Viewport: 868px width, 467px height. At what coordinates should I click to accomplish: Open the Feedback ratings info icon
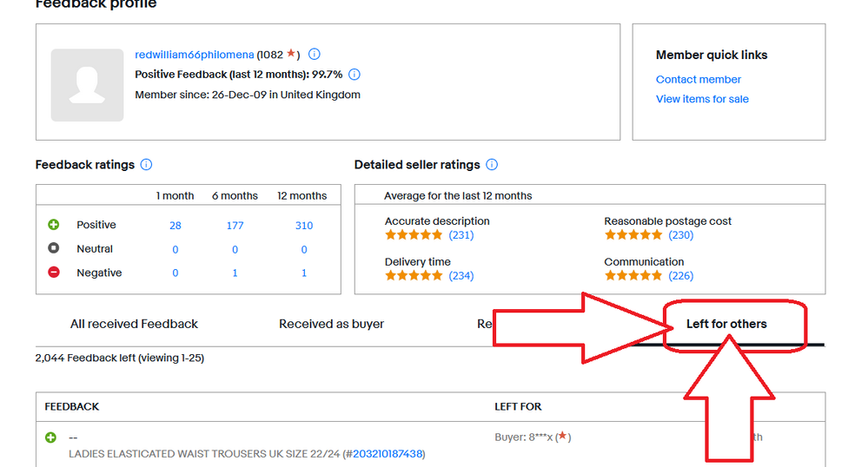(146, 165)
